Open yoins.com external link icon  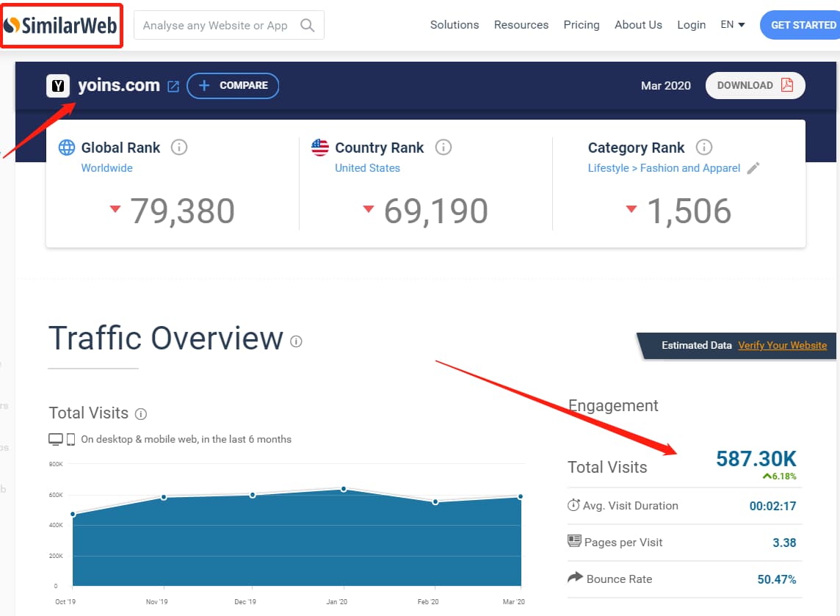click(173, 86)
